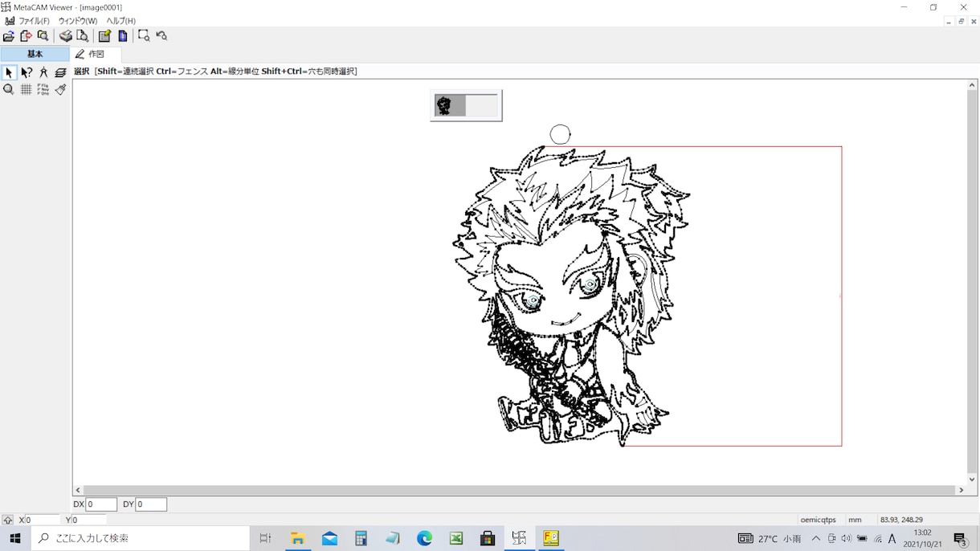Click the file search icon in toolbar
Screen dimensions: 980x551
coord(43,36)
